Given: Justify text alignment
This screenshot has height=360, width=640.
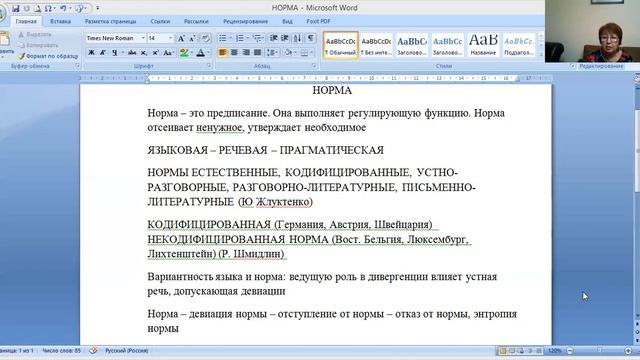Looking at the screenshot, I should tap(258, 52).
